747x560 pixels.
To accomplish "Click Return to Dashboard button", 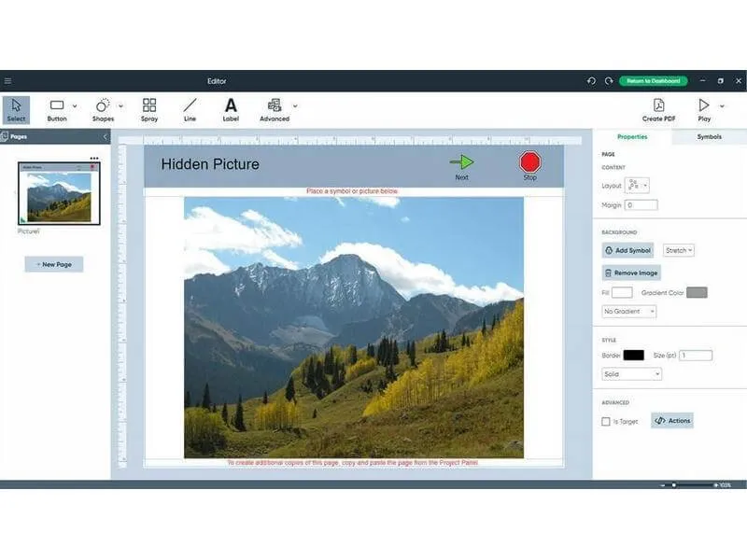I will point(654,81).
